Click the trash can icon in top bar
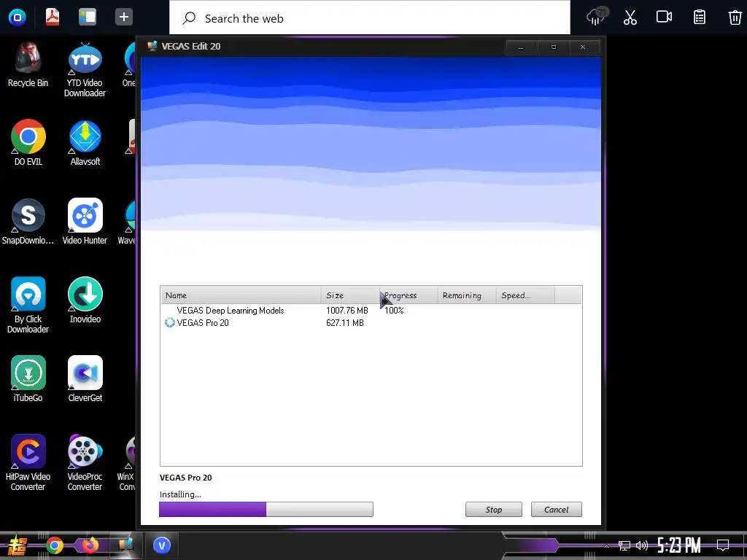The height and width of the screenshot is (560, 747). (x=735, y=17)
